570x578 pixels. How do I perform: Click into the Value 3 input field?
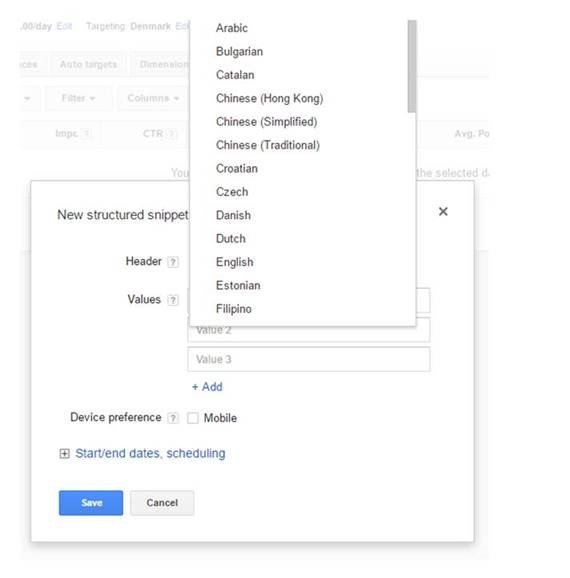[x=309, y=359]
